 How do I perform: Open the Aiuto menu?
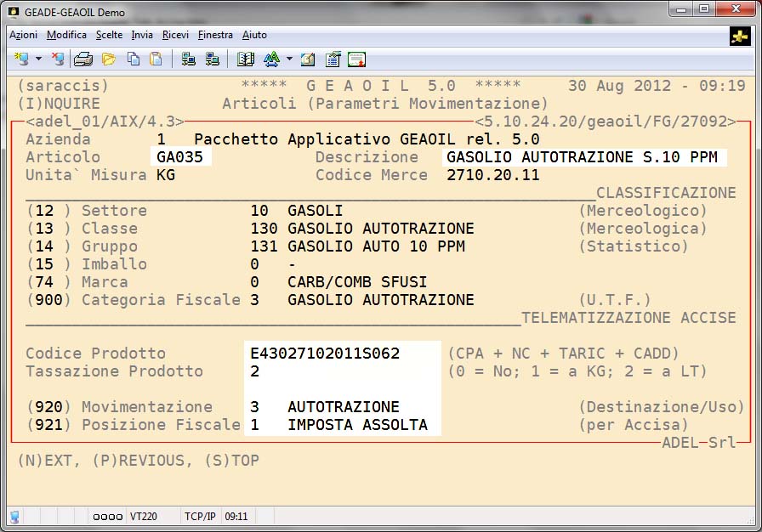click(254, 35)
